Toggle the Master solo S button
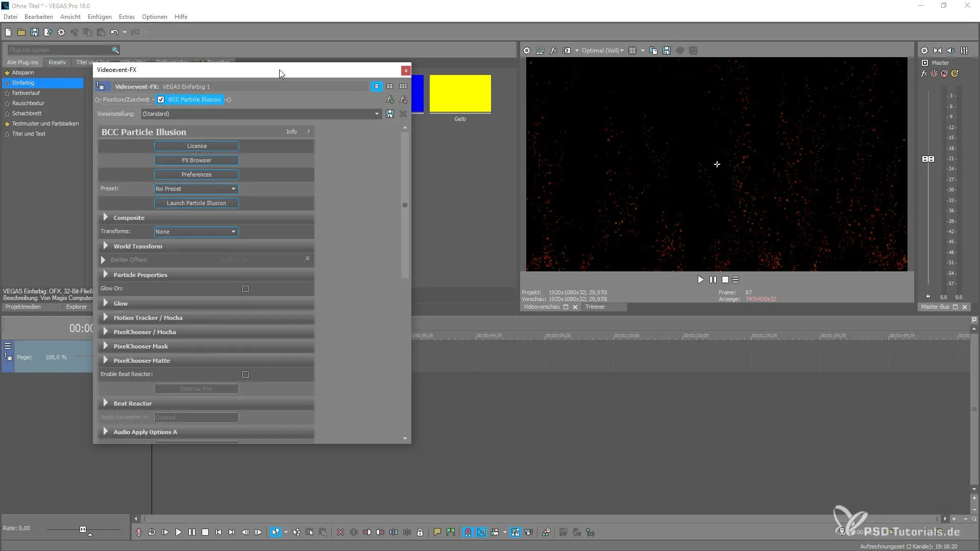Image resolution: width=980 pixels, height=551 pixels. 954,73
